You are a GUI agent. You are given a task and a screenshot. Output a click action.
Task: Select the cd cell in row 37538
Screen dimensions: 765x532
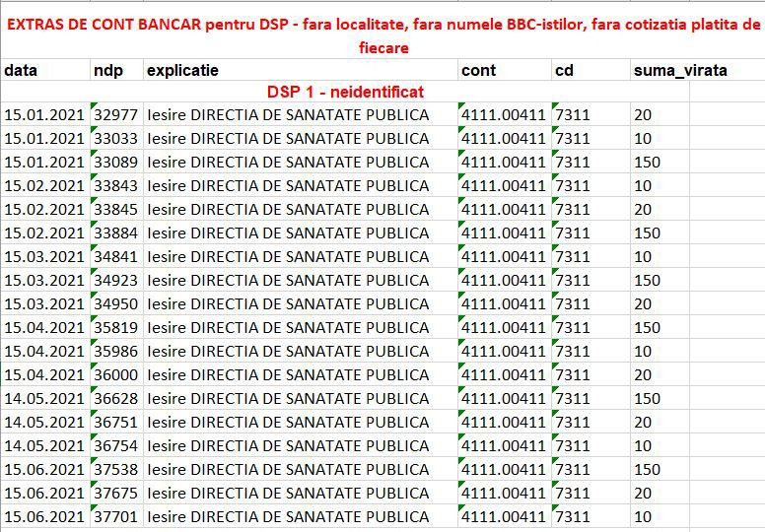(590, 469)
